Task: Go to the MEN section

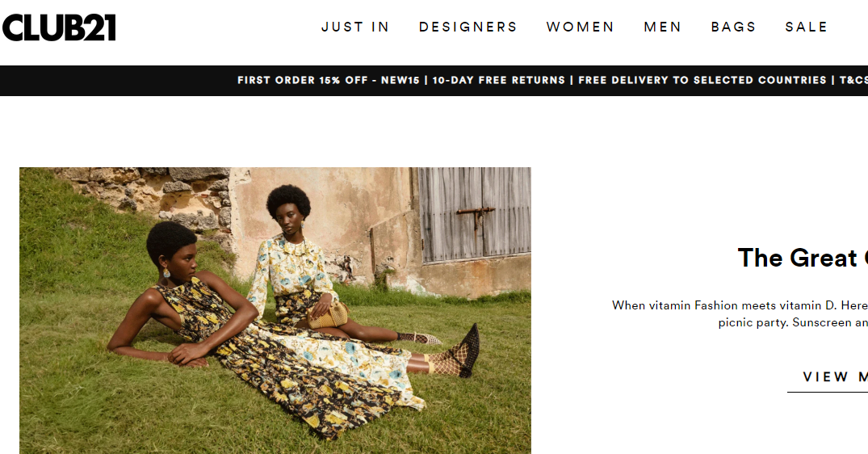Action: (663, 27)
